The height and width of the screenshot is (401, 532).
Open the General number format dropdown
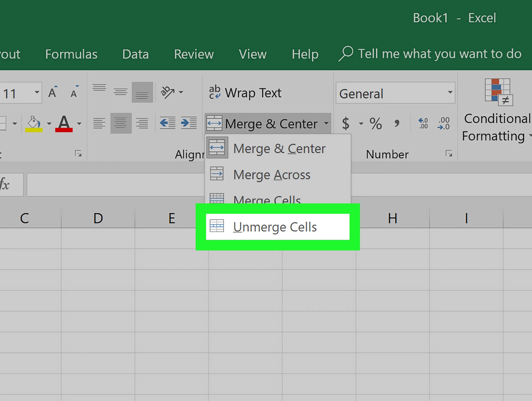450,93
